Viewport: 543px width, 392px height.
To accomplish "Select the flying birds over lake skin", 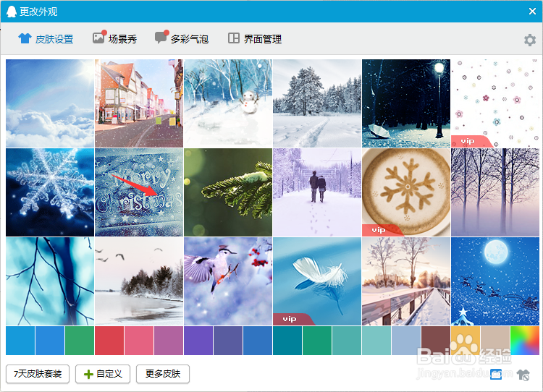I will coord(139,281).
